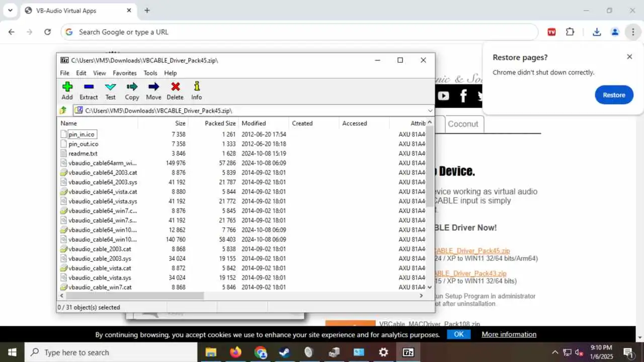Open Firefox from the taskbar
This screenshot has height=362, width=644.
[235, 352]
